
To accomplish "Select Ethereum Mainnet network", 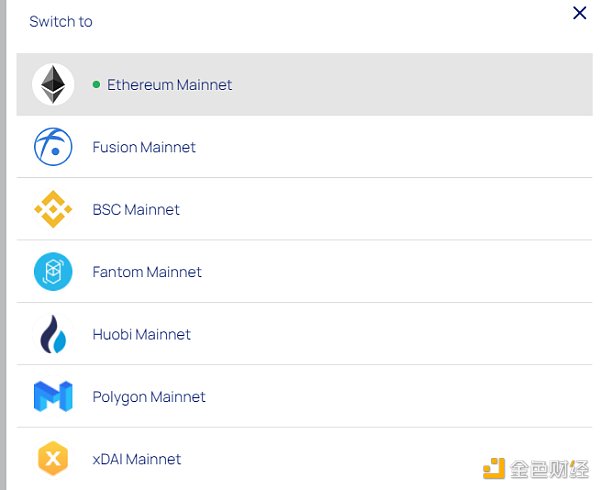I will [170, 85].
